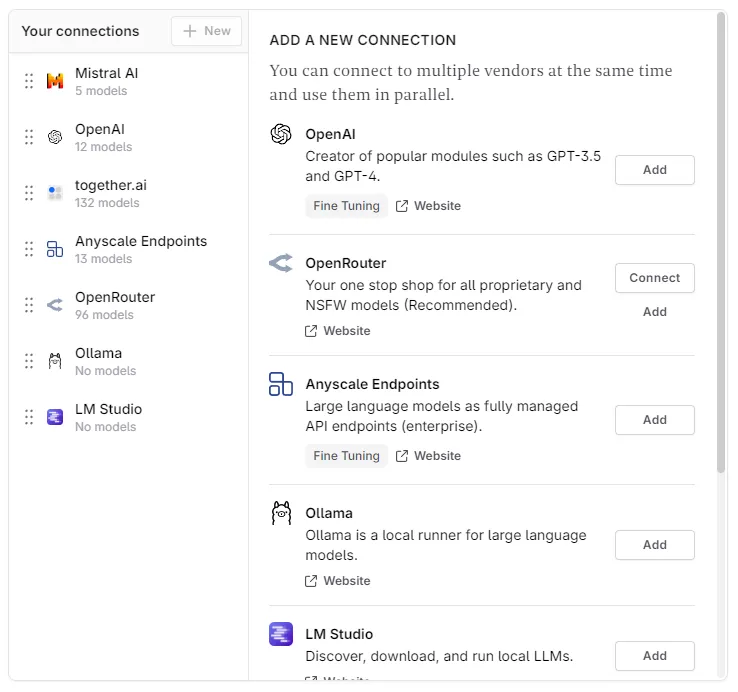Click the drag handle beside Anyscale Endpoints

(29, 249)
